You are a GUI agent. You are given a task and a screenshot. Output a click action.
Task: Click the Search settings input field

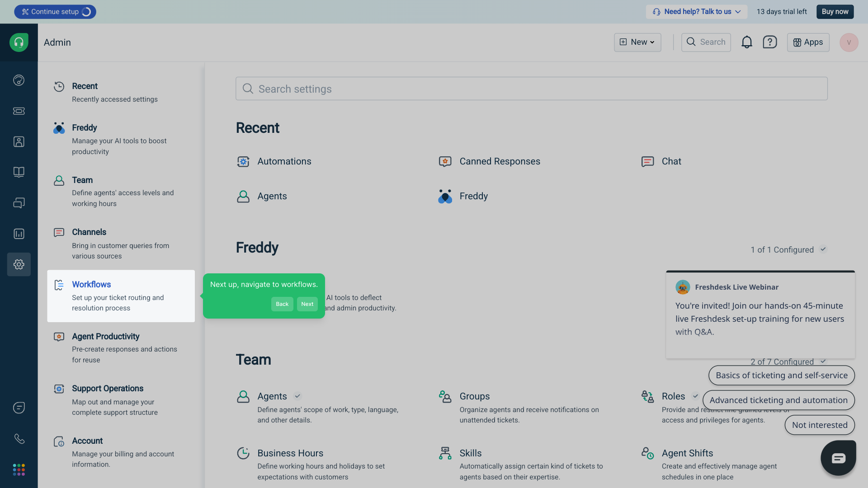pos(531,89)
